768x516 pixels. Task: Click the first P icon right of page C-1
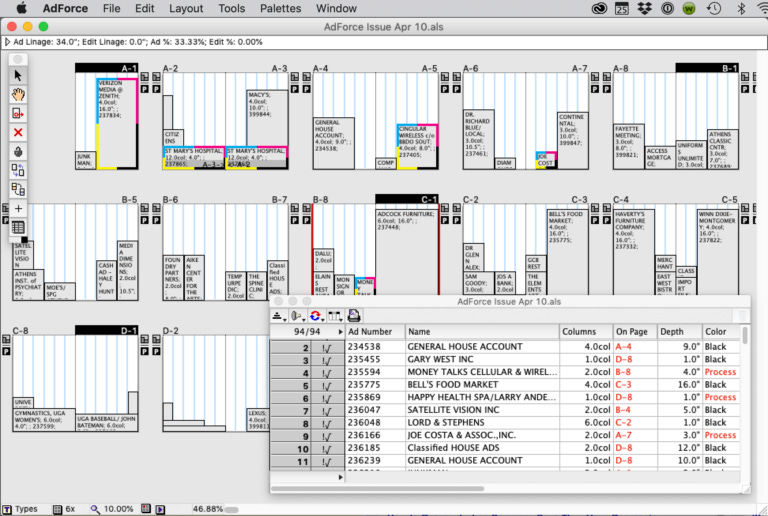[x=445, y=220]
